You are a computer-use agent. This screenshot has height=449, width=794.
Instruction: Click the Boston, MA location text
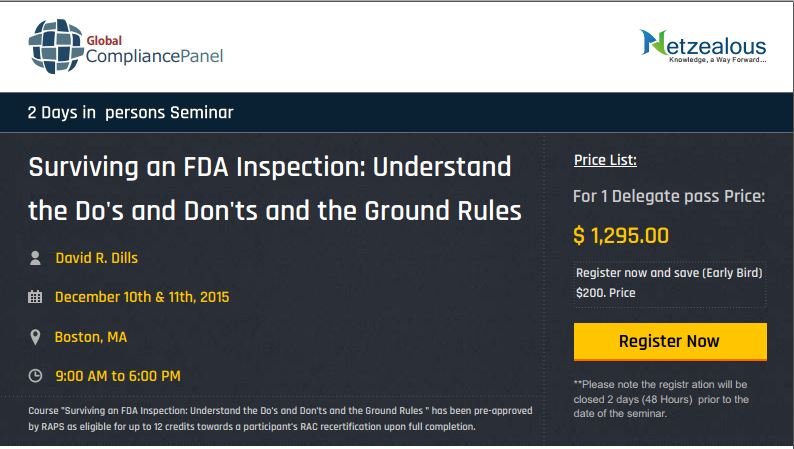click(x=91, y=337)
